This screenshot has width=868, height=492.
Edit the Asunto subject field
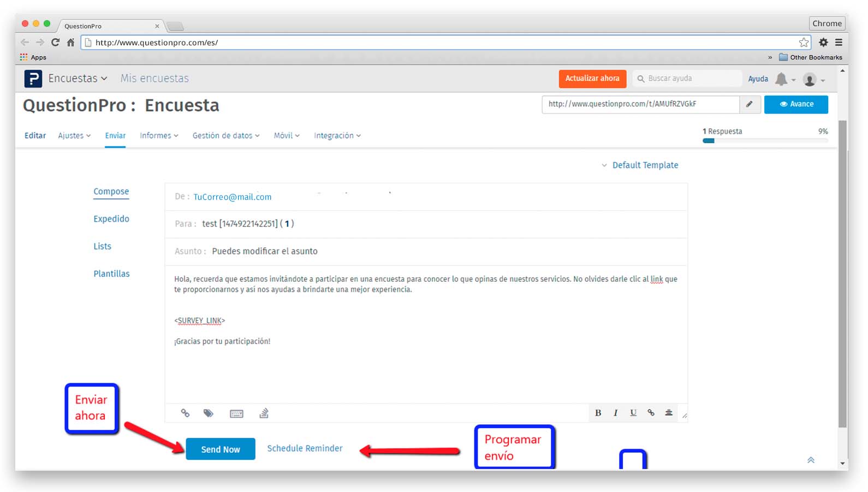coord(426,251)
